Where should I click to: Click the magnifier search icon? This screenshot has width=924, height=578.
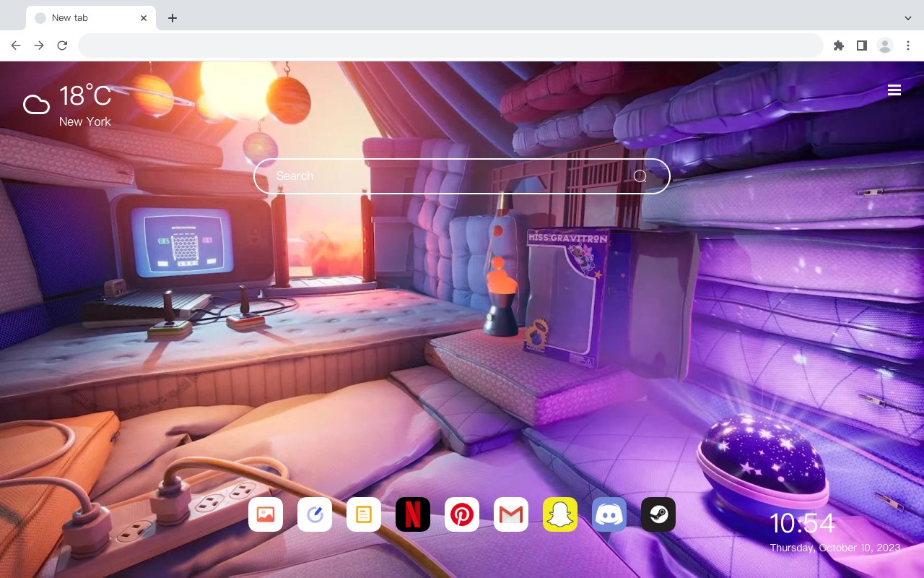click(x=640, y=176)
